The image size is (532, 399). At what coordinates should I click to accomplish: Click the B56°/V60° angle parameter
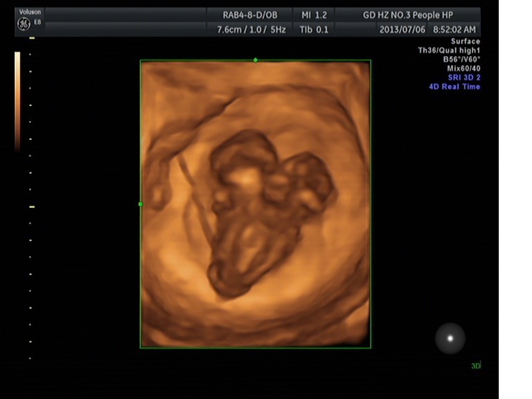[x=461, y=60]
